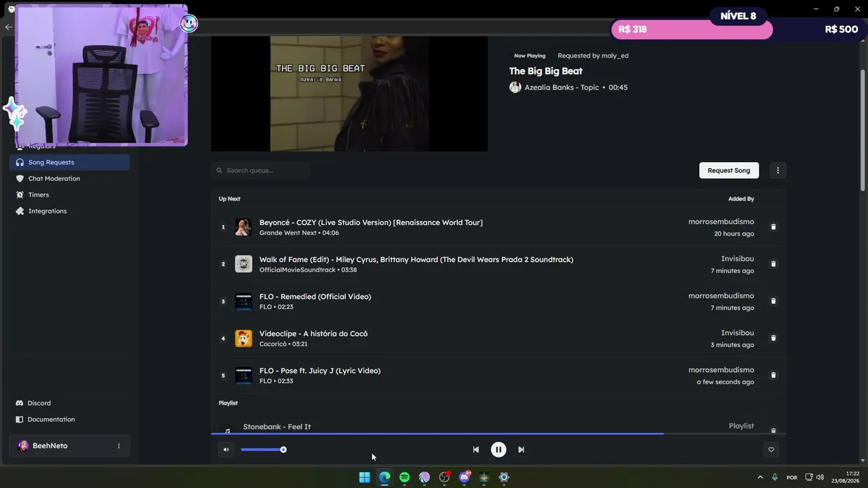Select Videoclipe - A história do Cocô title
This screenshot has width=868, height=488.
(x=313, y=333)
